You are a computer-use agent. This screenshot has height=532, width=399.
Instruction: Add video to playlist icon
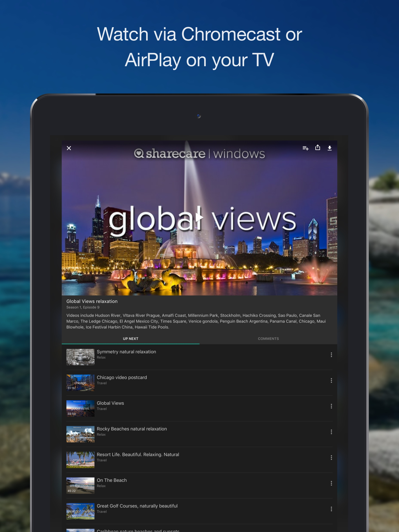[x=305, y=148]
